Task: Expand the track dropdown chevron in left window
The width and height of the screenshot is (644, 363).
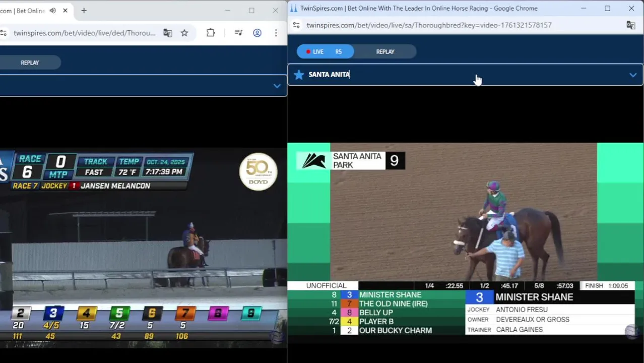Action: (x=277, y=86)
